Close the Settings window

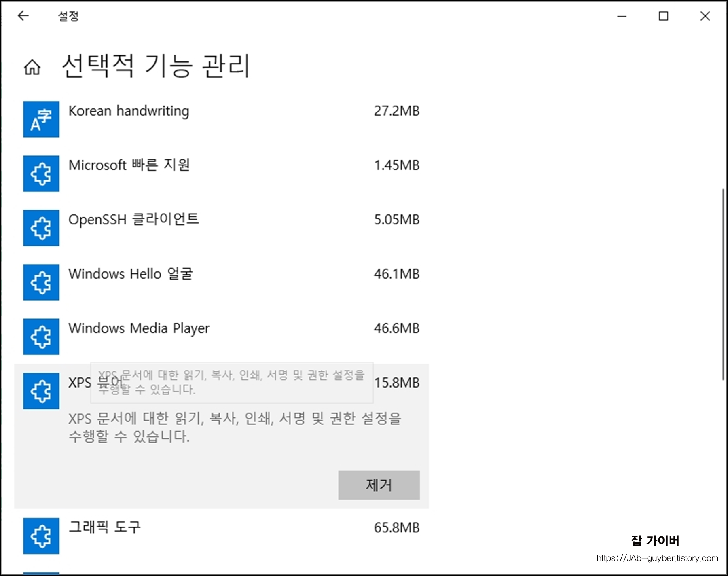705,16
